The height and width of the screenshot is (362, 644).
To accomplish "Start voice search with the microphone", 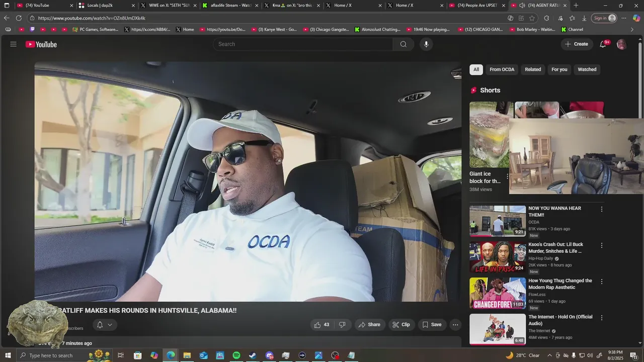I will [x=426, y=44].
